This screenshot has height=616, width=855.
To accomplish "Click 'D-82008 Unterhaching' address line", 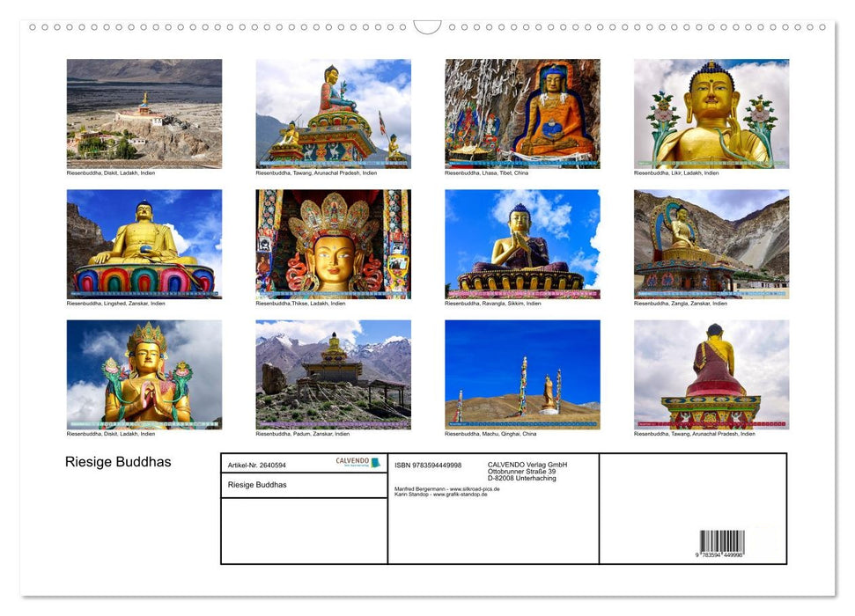I will (522, 478).
